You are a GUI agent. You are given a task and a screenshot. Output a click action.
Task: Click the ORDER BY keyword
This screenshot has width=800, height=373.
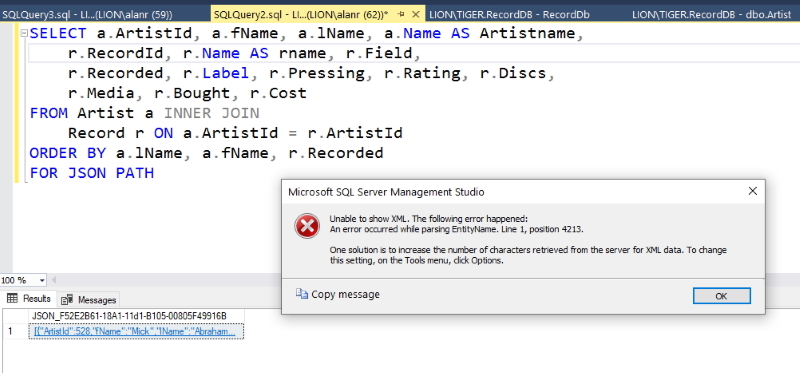[68, 153]
